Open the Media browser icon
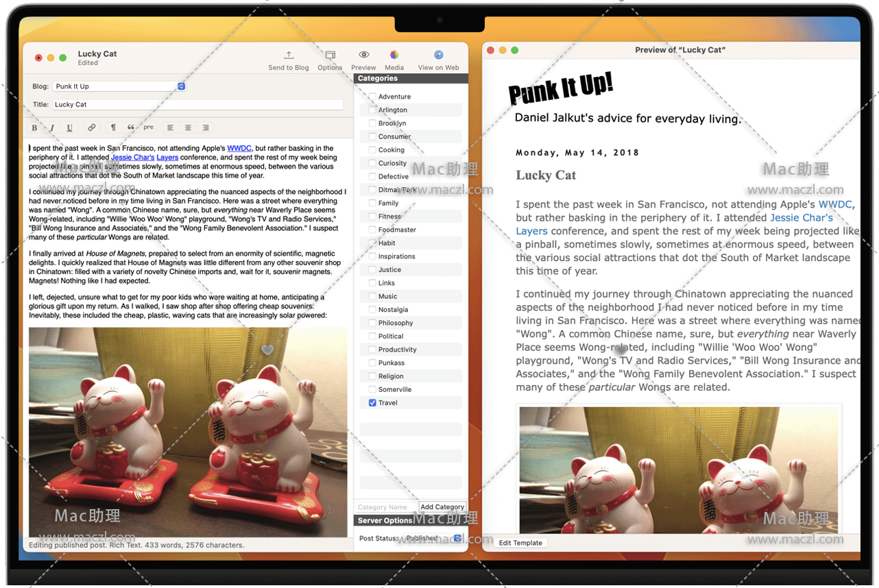This screenshot has width=879, height=588. tap(394, 56)
